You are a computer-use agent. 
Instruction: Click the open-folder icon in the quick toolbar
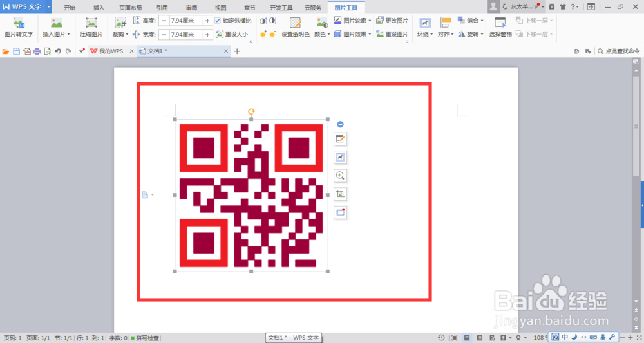click(6, 51)
